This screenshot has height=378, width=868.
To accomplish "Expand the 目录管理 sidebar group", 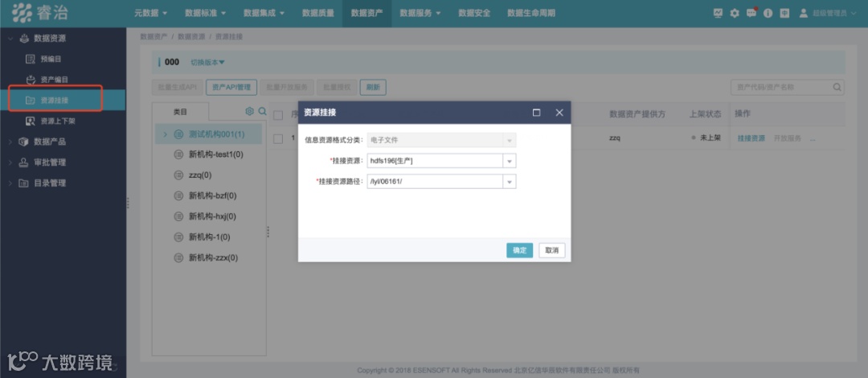I will tap(10, 183).
